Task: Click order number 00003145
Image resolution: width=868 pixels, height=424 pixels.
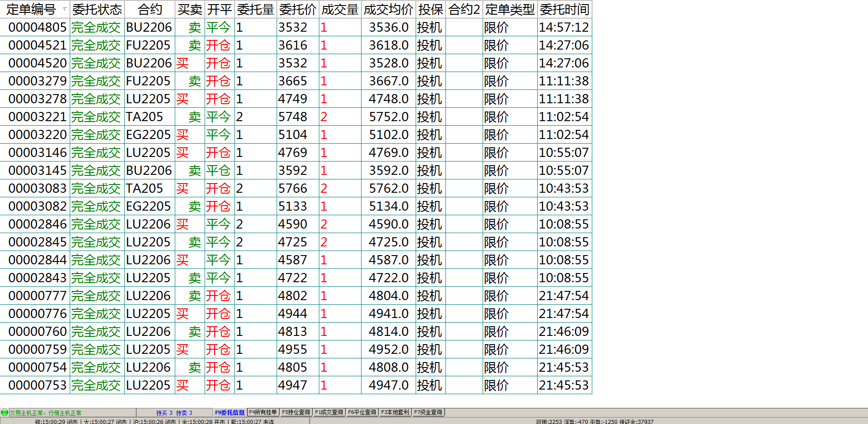Action: [x=38, y=171]
